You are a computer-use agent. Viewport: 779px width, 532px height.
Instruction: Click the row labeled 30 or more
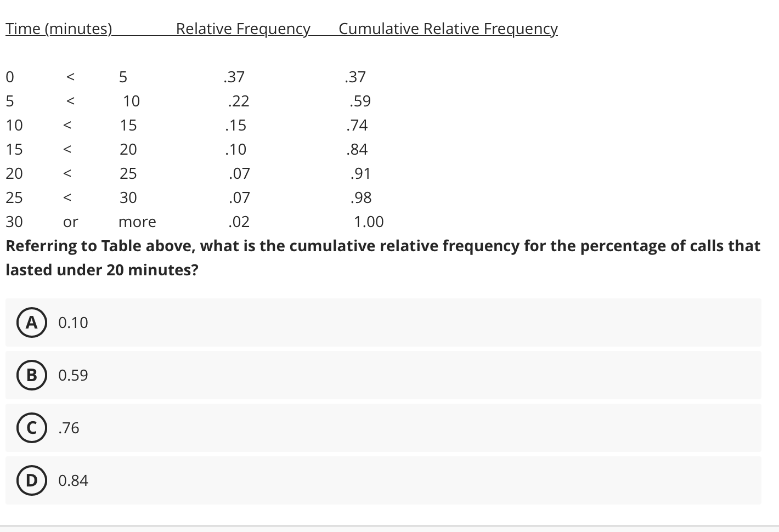point(187,222)
